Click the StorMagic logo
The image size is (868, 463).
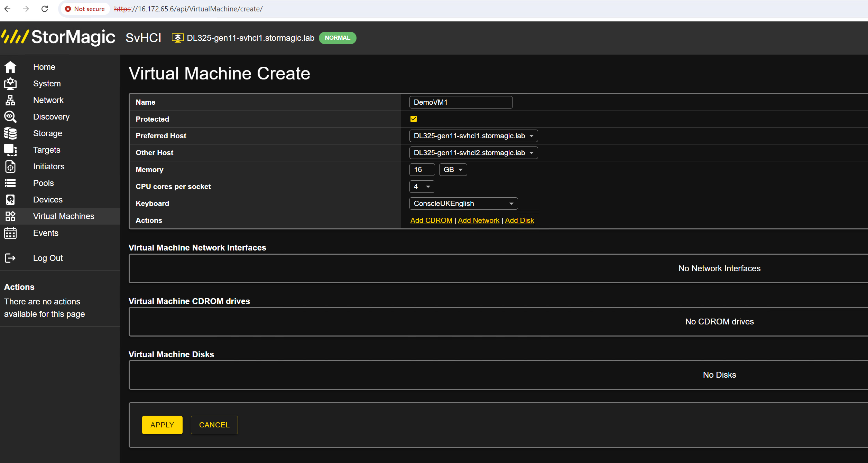click(x=58, y=37)
